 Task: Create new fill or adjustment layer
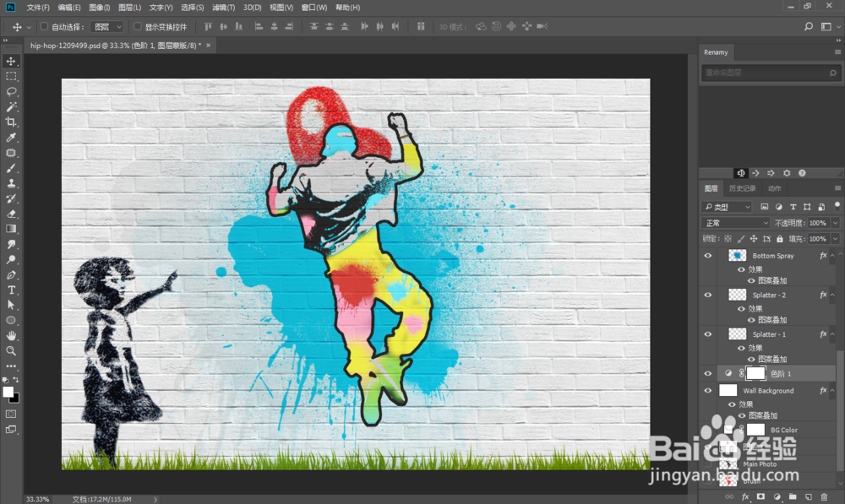tap(777, 496)
